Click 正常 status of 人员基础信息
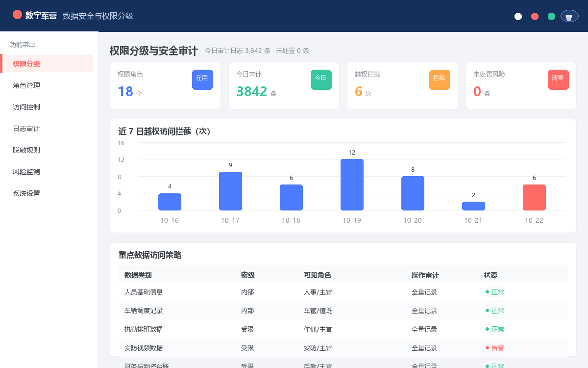588x368 pixels. click(494, 292)
